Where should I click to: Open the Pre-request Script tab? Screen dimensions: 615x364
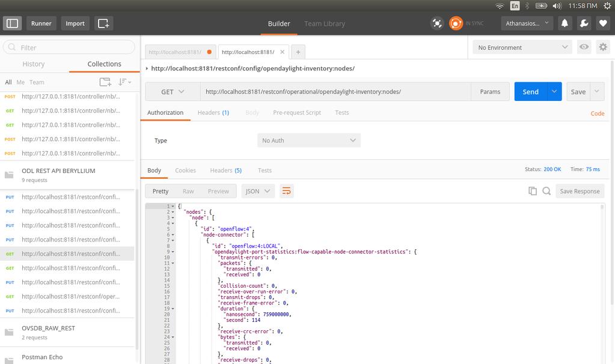[297, 112]
